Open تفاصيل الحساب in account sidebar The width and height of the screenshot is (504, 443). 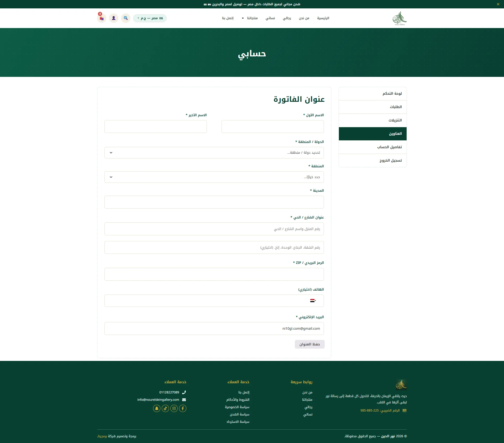coord(373,147)
